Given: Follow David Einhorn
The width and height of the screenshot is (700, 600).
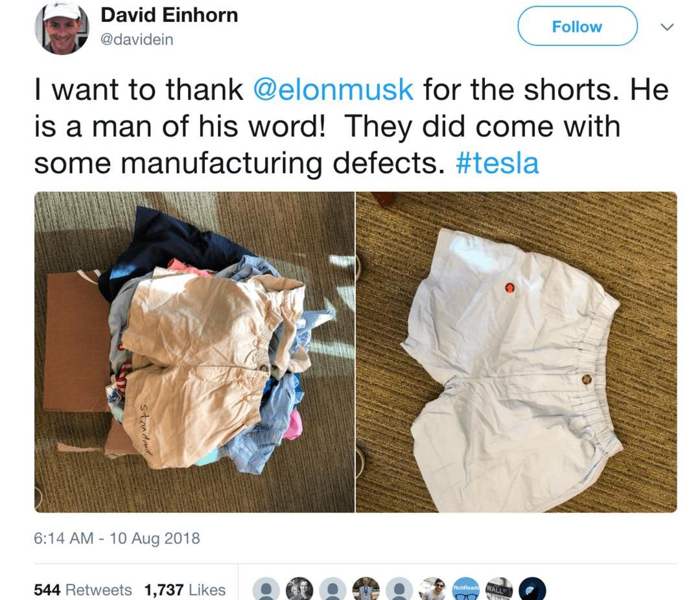Looking at the screenshot, I should coord(577,27).
